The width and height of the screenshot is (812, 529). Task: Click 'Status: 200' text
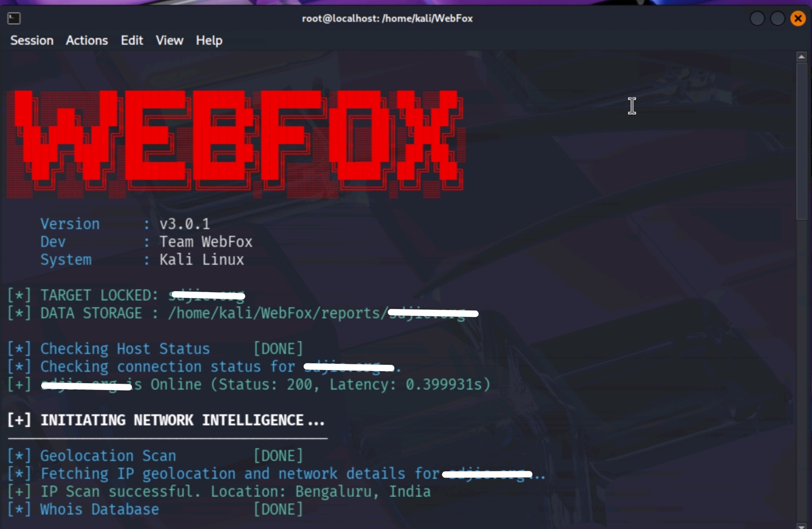pos(265,385)
